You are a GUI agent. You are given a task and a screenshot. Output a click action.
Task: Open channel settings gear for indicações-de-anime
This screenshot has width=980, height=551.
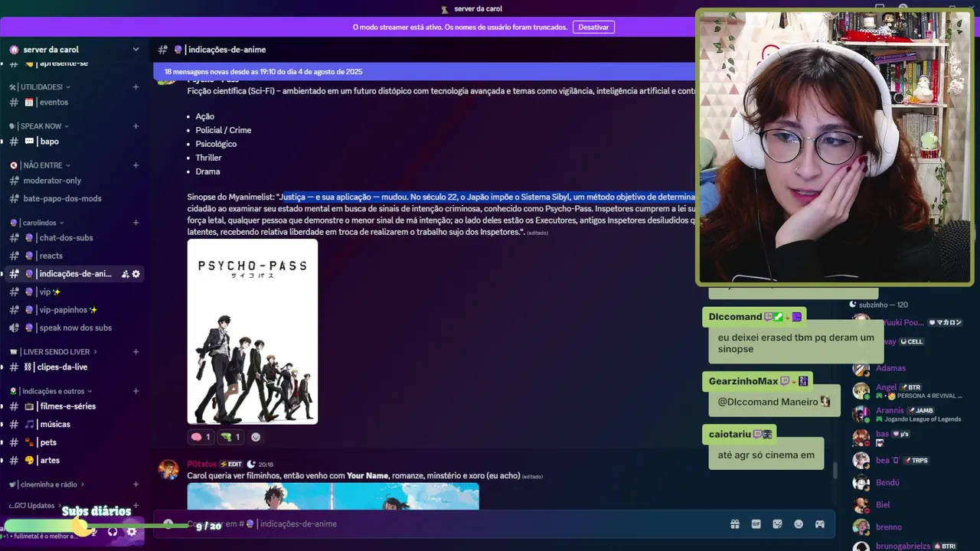coord(136,274)
